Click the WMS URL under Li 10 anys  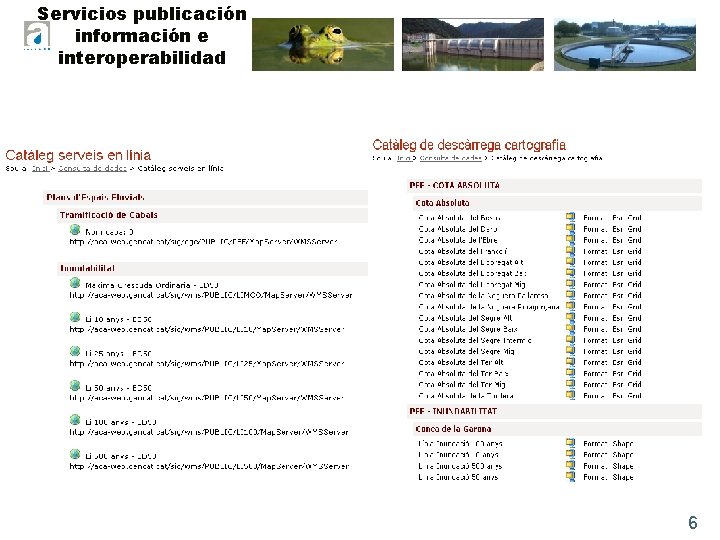click(207, 329)
